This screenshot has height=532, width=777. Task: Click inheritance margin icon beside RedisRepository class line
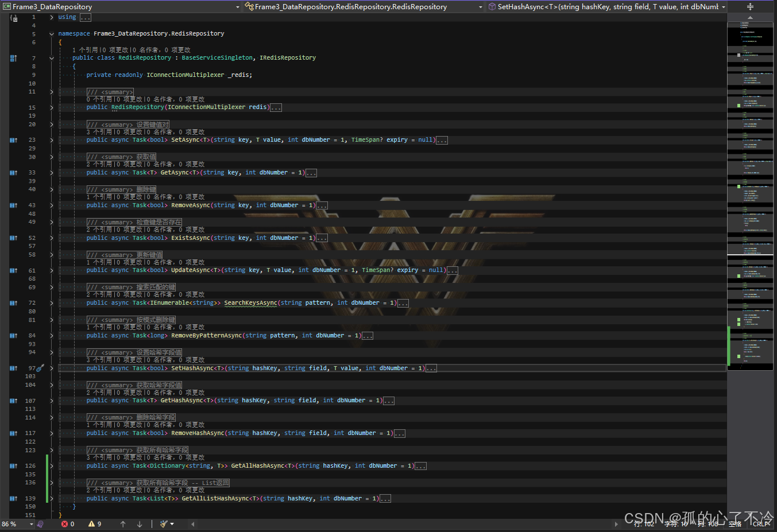[x=14, y=58]
